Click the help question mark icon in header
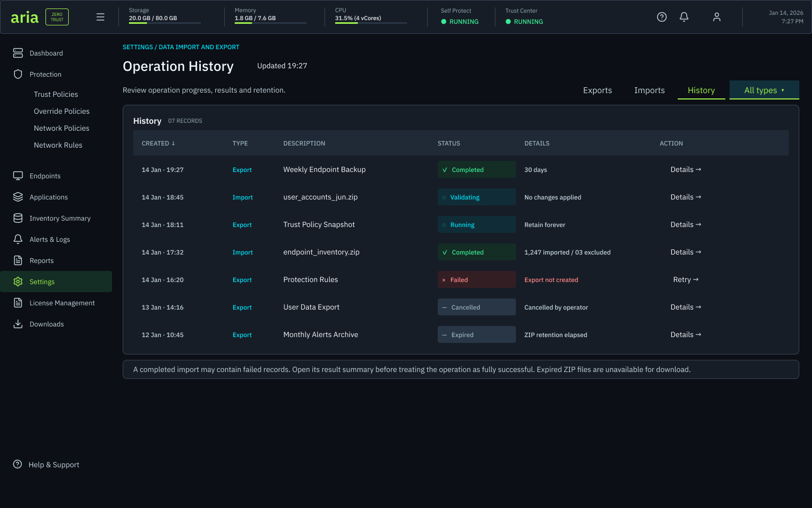 pyautogui.click(x=662, y=17)
